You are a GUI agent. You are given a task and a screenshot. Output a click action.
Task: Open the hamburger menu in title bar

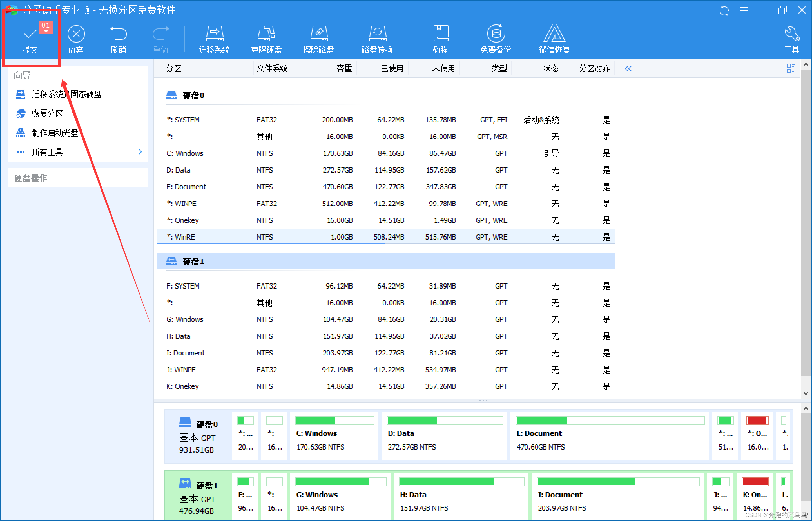(x=744, y=11)
